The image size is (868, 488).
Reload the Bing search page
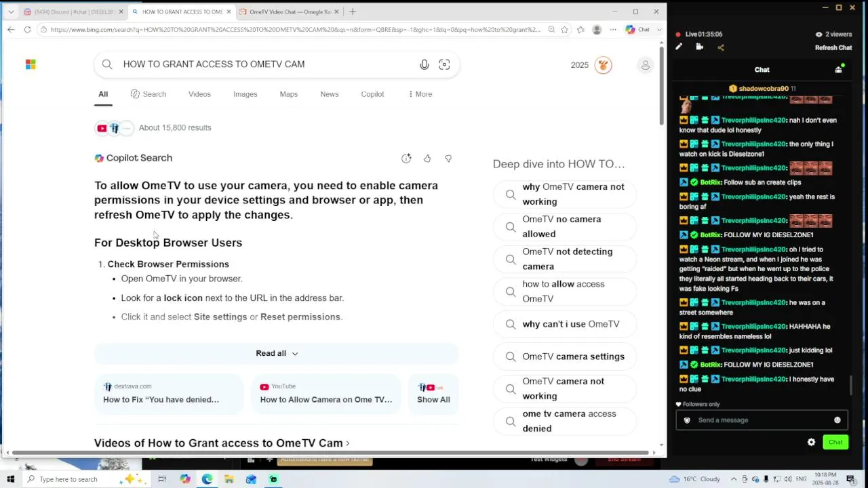(x=27, y=30)
